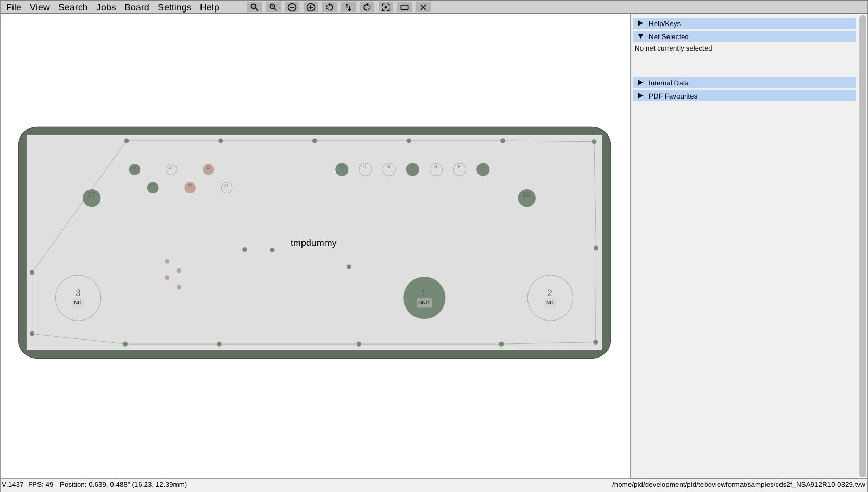Select salmon pad 12
This screenshot has width=868, height=492.
click(208, 169)
